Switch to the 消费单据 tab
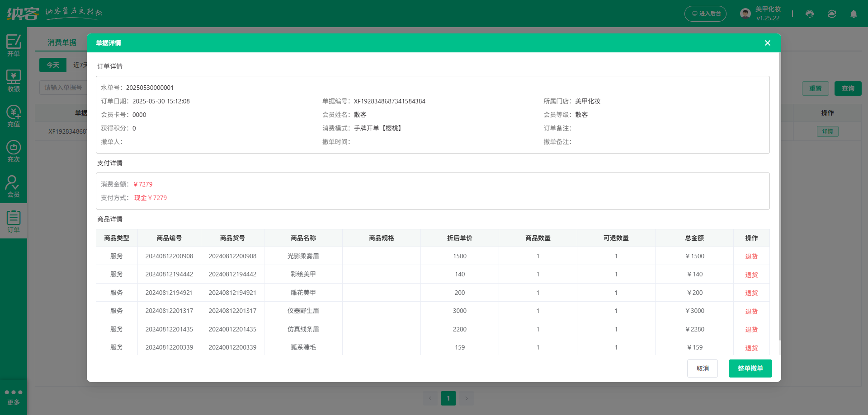Image resolution: width=868 pixels, height=415 pixels. 62,42
